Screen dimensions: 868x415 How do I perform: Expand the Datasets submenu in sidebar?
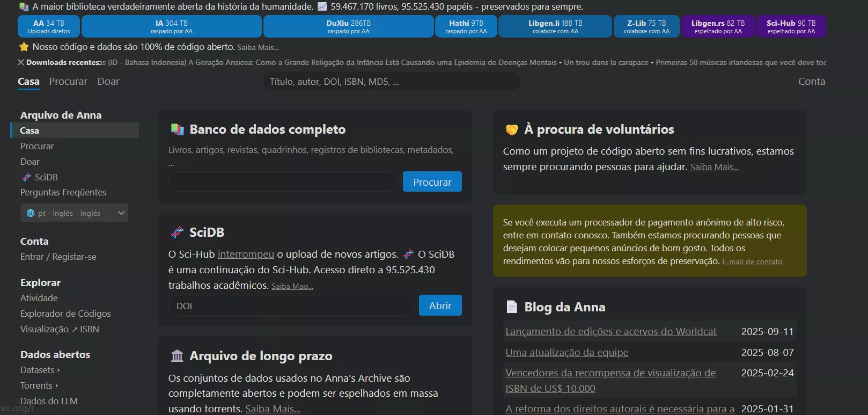(40, 370)
